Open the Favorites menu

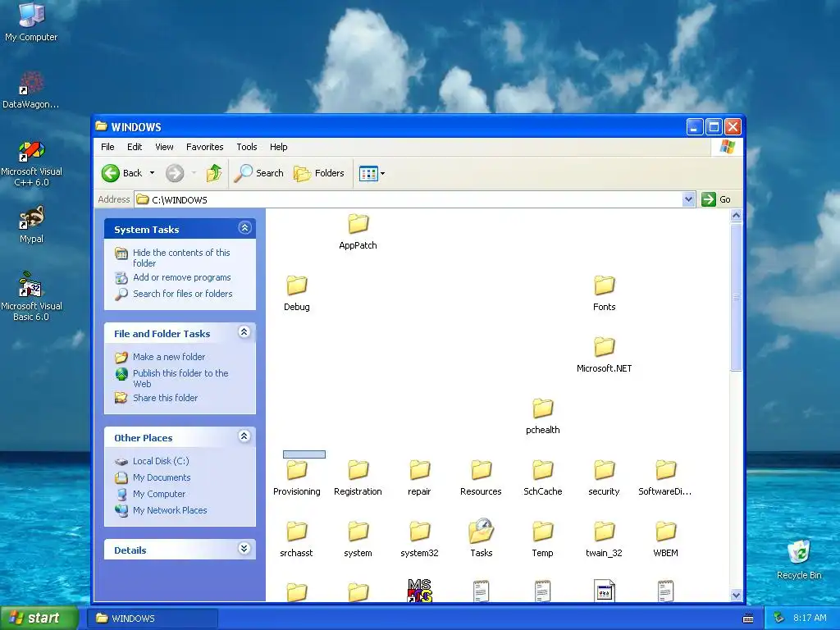204,147
